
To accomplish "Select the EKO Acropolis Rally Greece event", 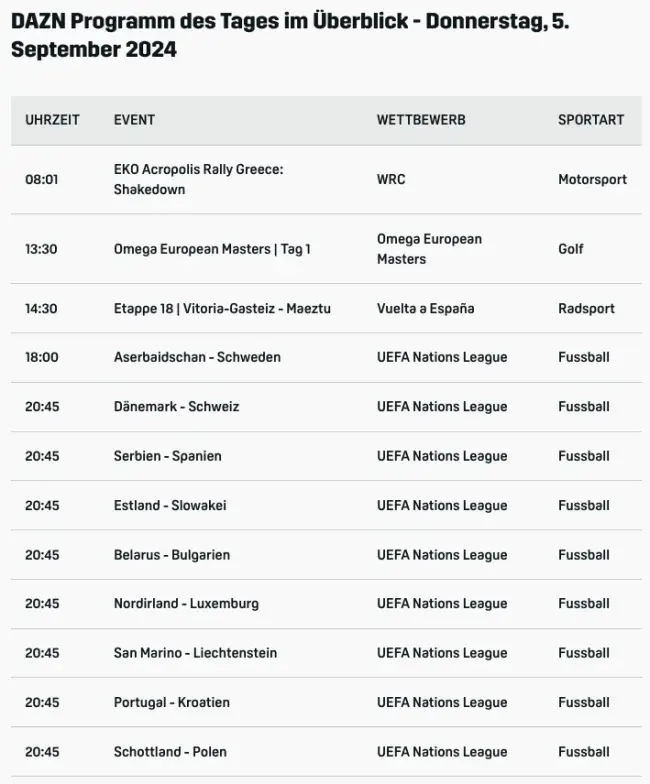I will point(198,180).
